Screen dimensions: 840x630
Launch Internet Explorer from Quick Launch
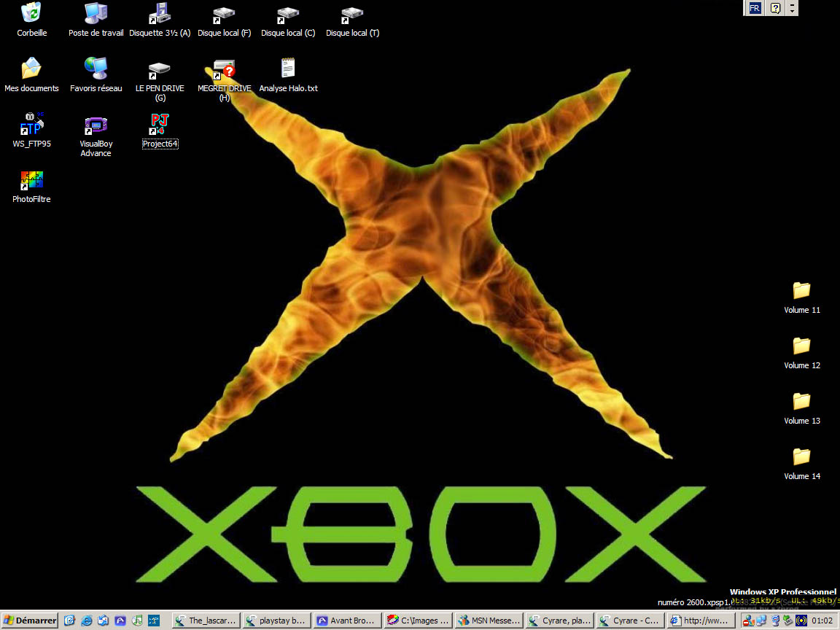[86, 621]
